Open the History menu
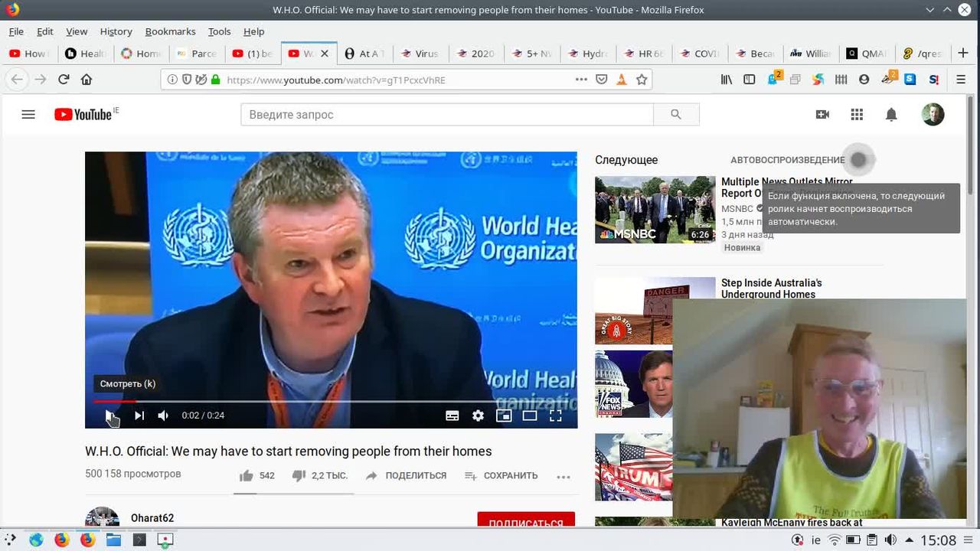The height and width of the screenshot is (551, 980). click(x=116, y=31)
